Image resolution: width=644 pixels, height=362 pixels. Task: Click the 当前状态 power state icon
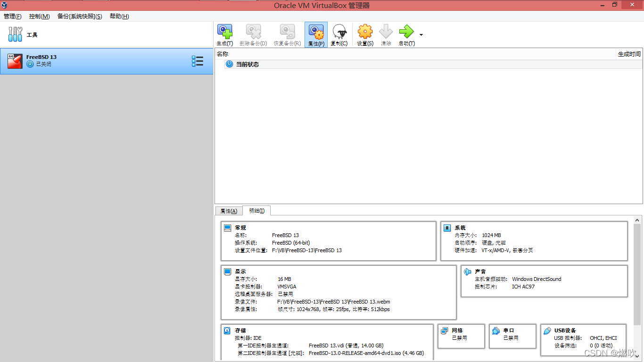pyautogui.click(x=230, y=64)
